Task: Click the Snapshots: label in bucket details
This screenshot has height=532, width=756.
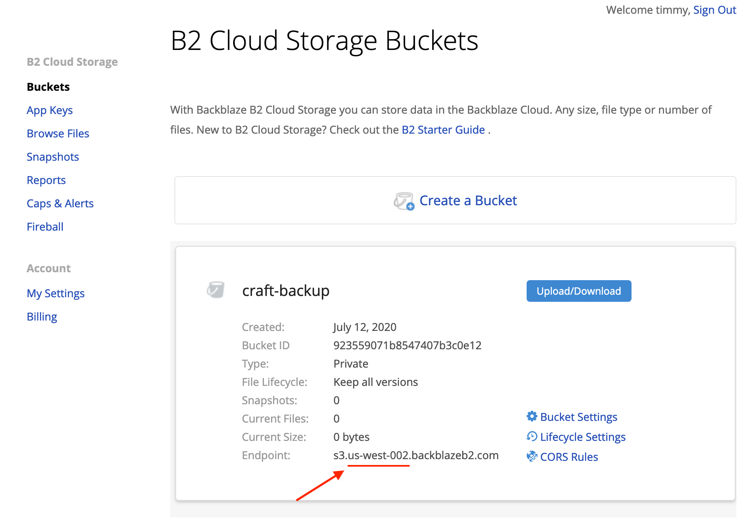Action: click(270, 400)
